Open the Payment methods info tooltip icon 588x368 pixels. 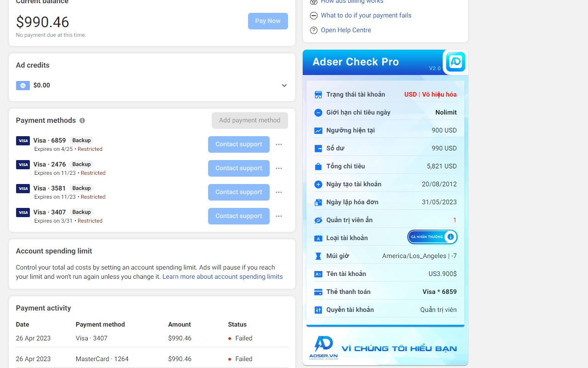[x=82, y=121]
